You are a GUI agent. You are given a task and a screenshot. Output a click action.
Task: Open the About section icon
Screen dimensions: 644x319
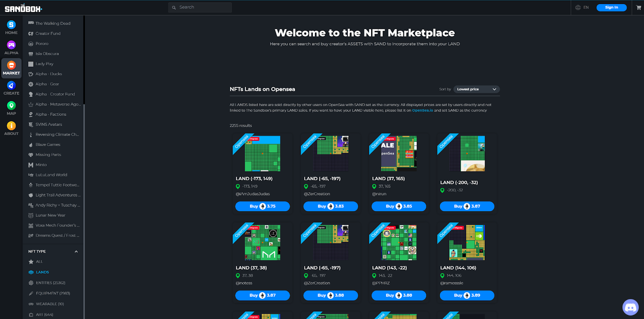(11, 126)
